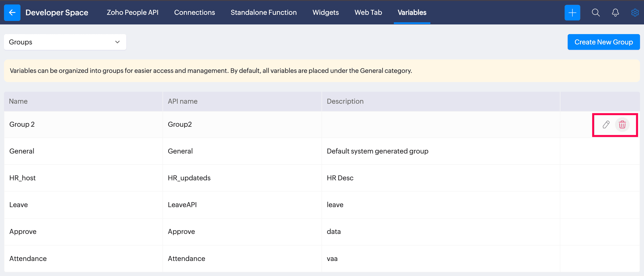Open search with the magnifier icon
This screenshot has height=276, width=644.
pos(595,12)
